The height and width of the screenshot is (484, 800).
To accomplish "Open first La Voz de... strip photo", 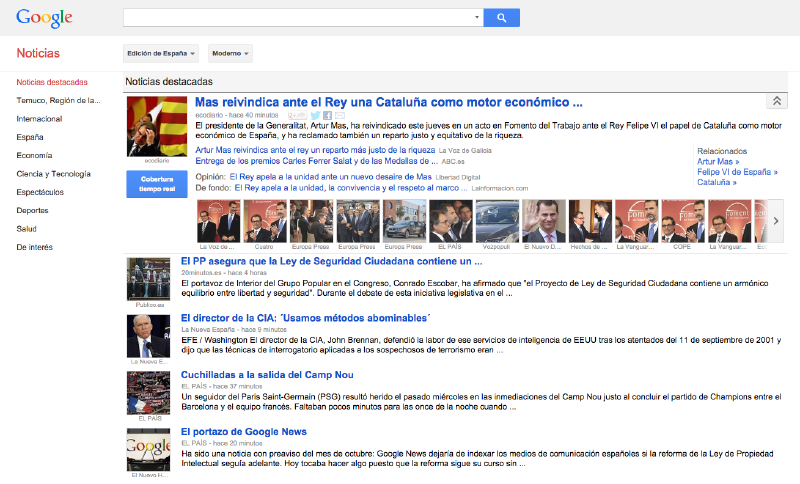I will [x=218, y=221].
